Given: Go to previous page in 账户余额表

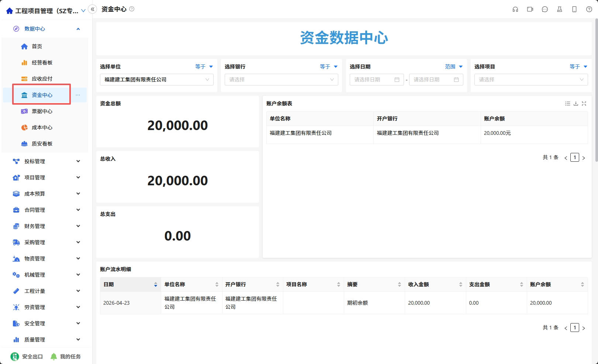Looking at the screenshot, I should point(566,158).
